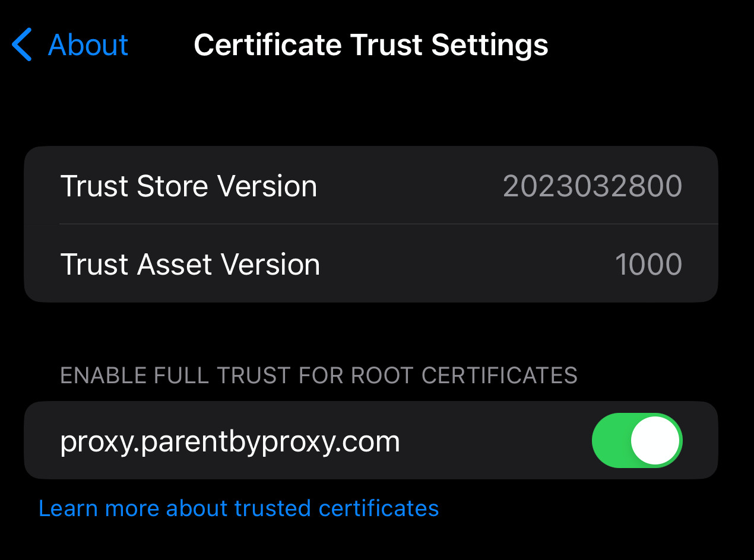Click the 1000 asset version value
Viewport: 754px width, 560px height.
tap(648, 264)
